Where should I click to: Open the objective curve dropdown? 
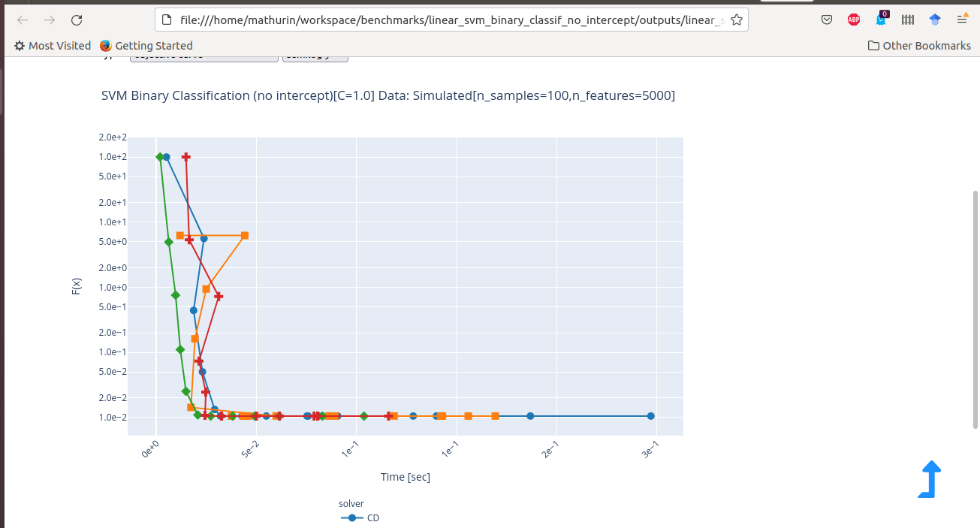point(203,55)
